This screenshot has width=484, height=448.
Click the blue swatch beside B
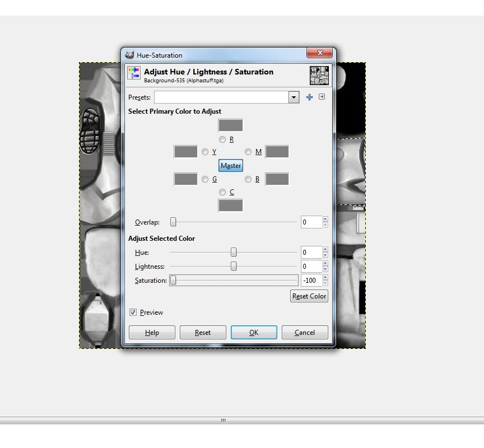pyautogui.click(x=277, y=179)
